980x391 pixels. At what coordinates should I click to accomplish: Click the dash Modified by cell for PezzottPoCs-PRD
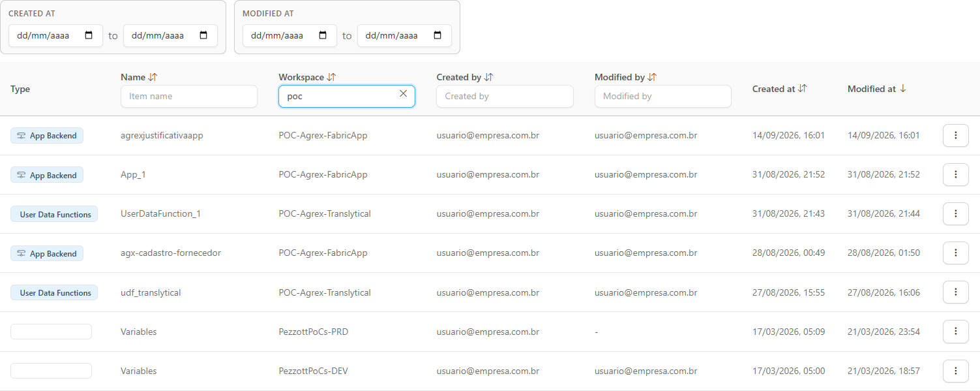click(596, 332)
